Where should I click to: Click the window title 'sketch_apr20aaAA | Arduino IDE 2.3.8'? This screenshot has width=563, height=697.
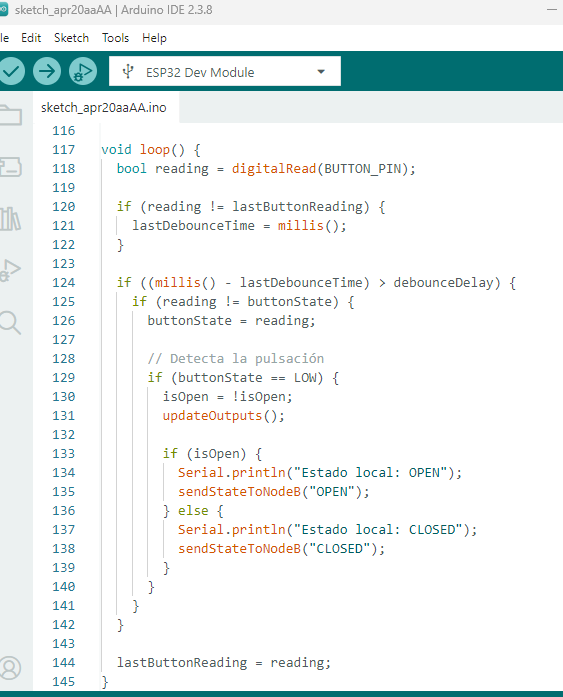coord(113,9)
